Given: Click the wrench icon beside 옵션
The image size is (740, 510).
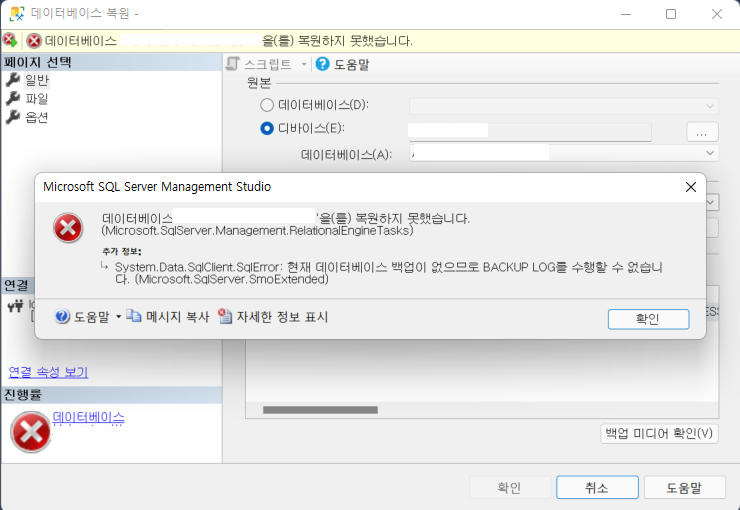Looking at the screenshot, I should [13, 117].
